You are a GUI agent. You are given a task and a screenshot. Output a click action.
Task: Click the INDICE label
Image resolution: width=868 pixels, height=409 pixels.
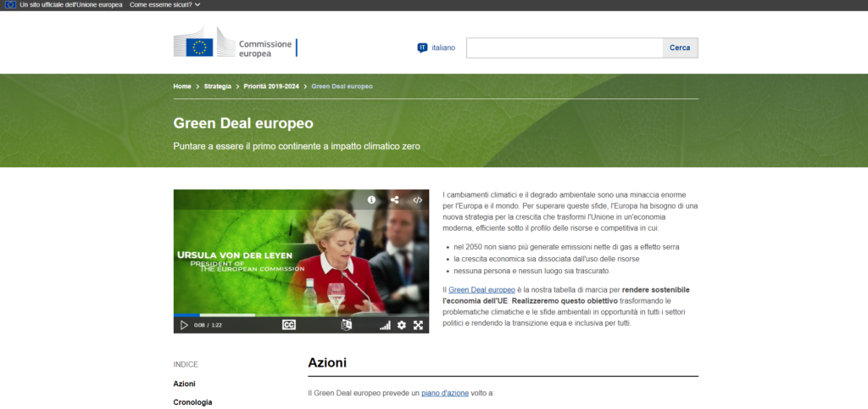click(x=186, y=365)
